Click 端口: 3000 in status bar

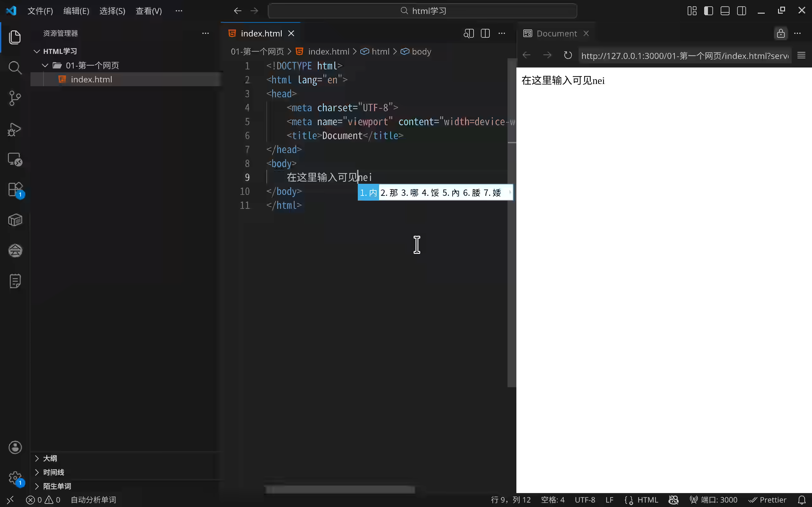pos(714,500)
